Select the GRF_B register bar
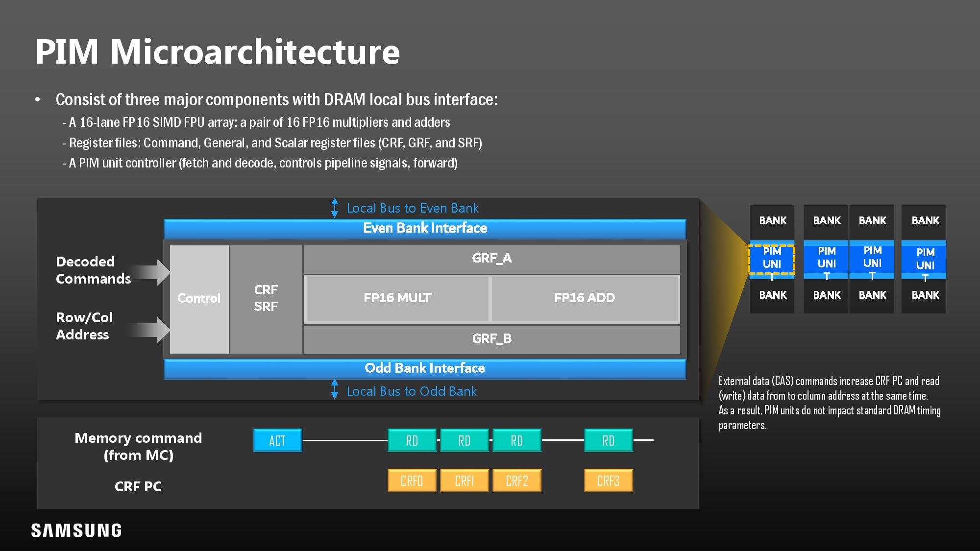 tap(491, 339)
